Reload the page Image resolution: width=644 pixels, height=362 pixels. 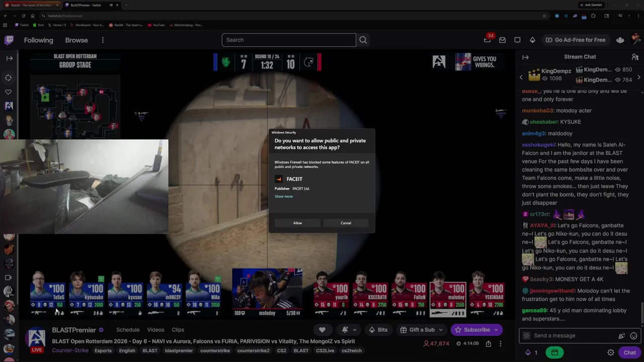coord(23,16)
